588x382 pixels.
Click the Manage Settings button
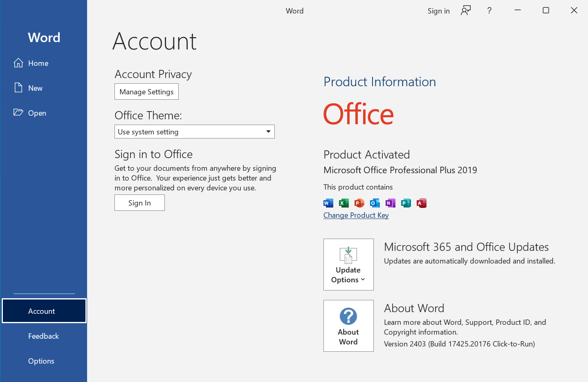(146, 92)
